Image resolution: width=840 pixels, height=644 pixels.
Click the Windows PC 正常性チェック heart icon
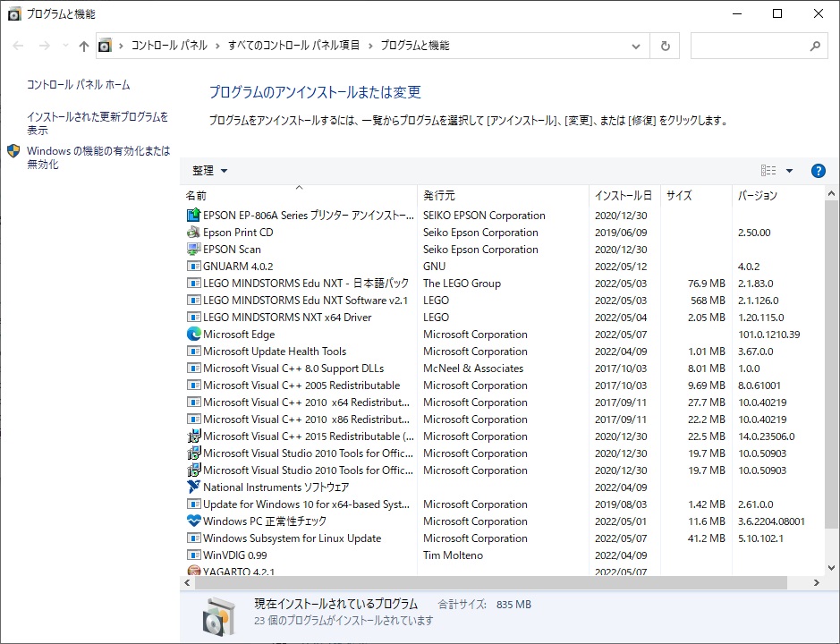click(x=193, y=521)
